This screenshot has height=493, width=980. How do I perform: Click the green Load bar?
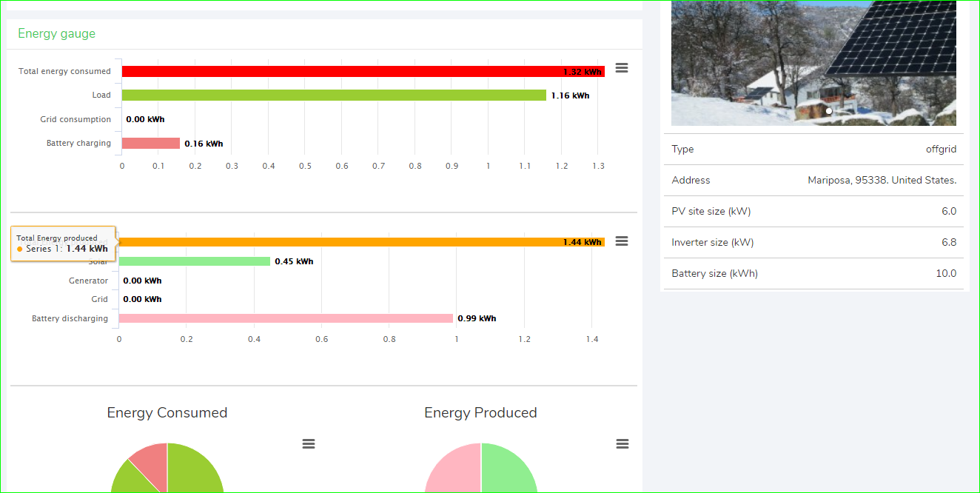pyautogui.click(x=334, y=95)
